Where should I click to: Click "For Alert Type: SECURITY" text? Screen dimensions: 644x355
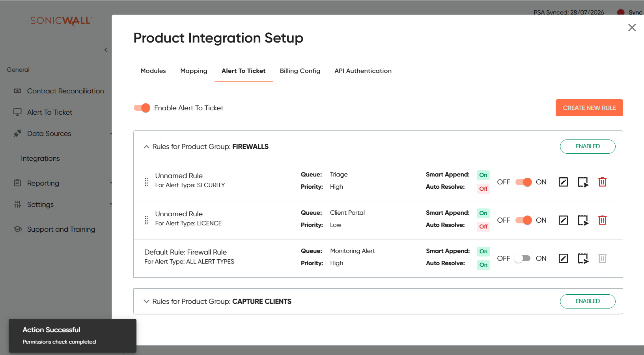(x=190, y=185)
